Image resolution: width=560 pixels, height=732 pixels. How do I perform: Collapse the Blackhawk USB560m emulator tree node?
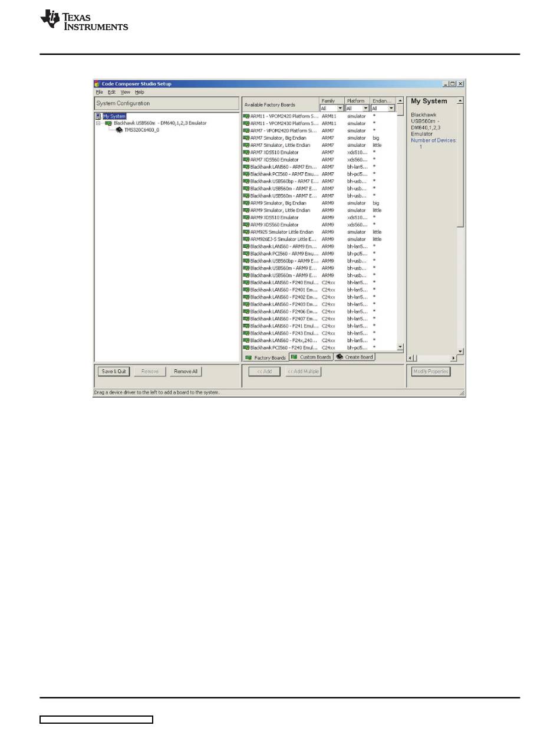98,123
